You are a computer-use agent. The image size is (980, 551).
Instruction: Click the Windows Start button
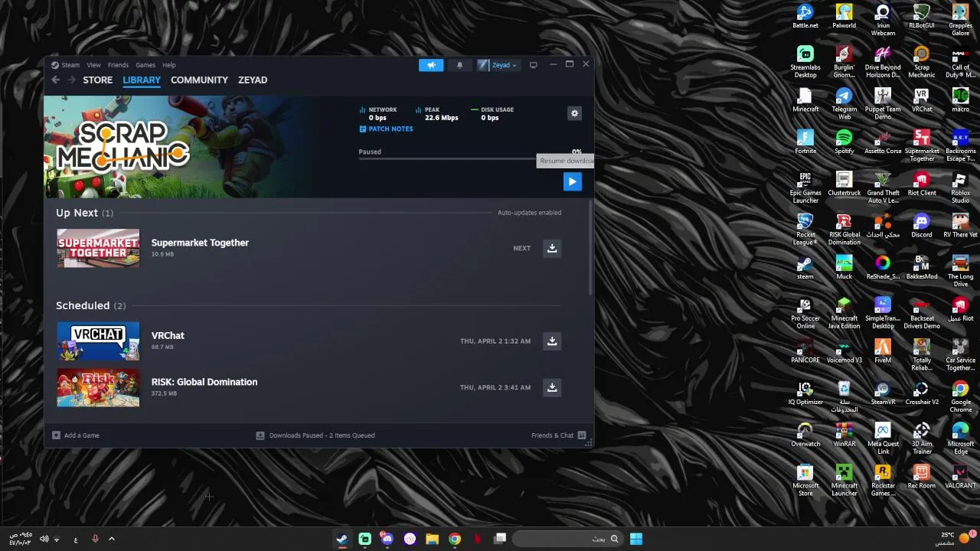[636, 539]
